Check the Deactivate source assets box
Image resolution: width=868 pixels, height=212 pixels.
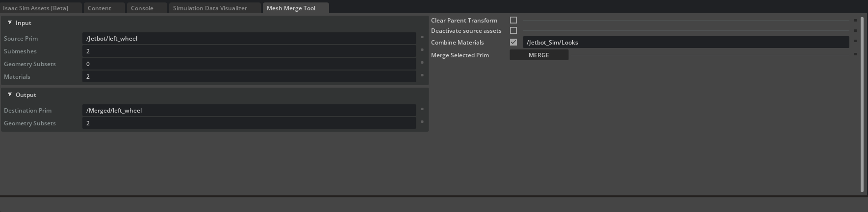[513, 30]
